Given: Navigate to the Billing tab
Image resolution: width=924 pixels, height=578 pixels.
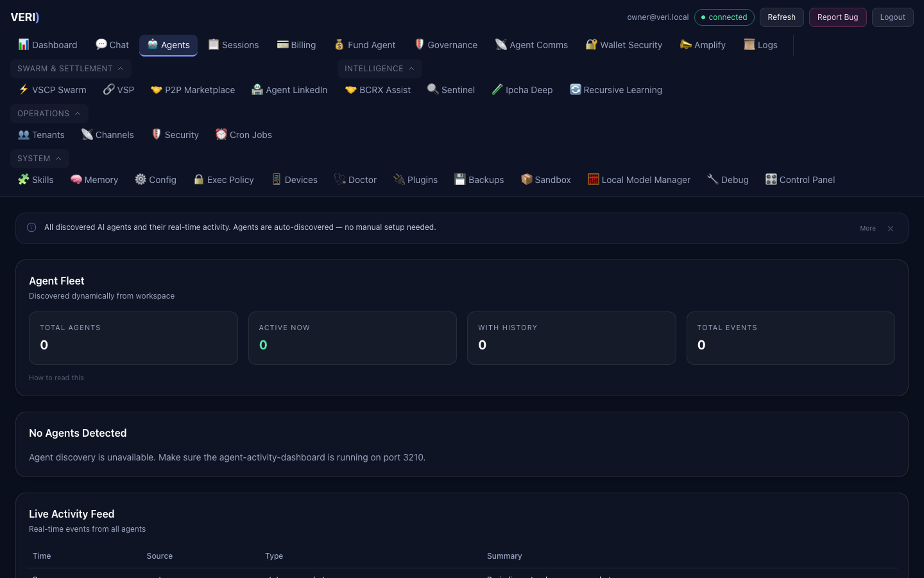Looking at the screenshot, I should tap(296, 45).
